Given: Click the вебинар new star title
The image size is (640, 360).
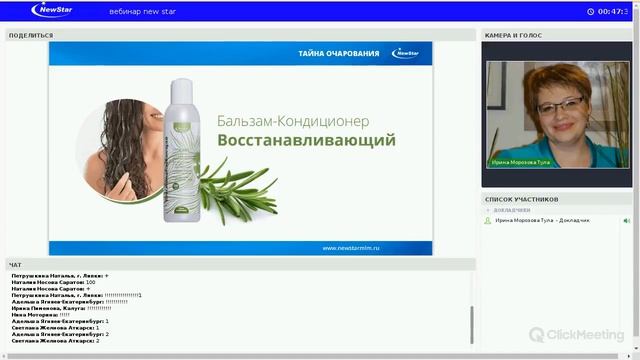Looking at the screenshot, I should click(x=142, y=11).
